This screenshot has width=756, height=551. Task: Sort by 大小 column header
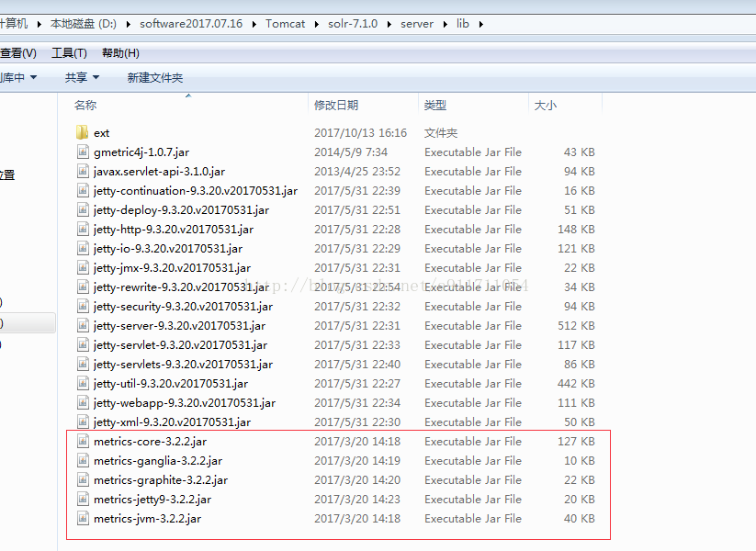(x=546, y=105)
